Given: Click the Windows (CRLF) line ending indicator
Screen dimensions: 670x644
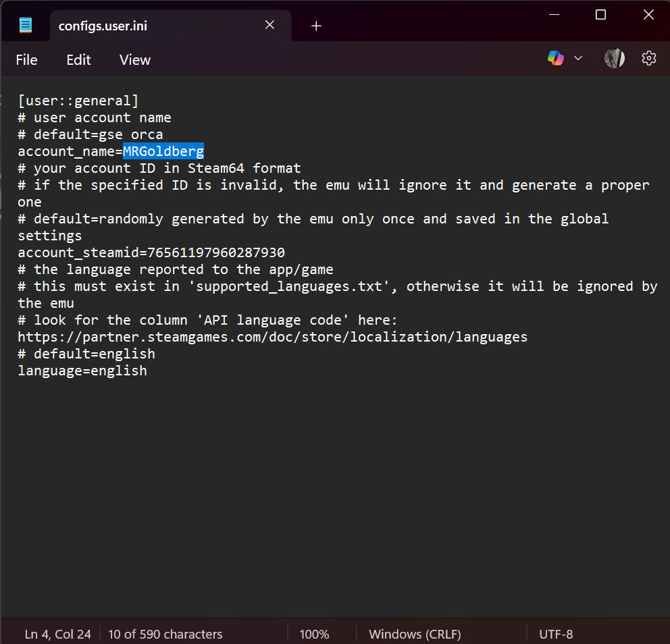Looking at the screenshot, I should pyautogui.click(x=415, y=634).
